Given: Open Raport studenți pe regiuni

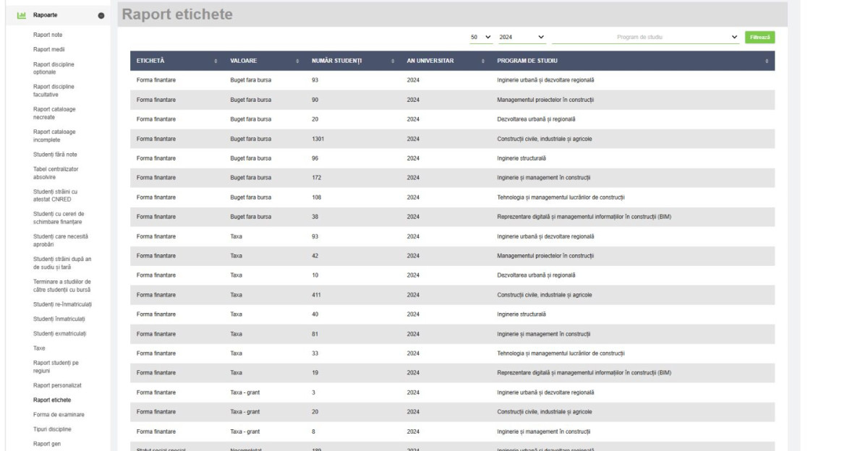Looking at the screenshot, I should 56,367.
